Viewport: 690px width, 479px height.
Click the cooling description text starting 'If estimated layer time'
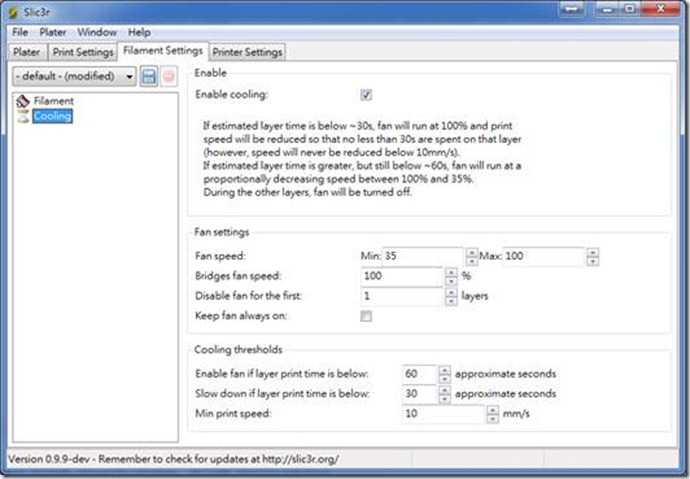[x=362, y=159]
